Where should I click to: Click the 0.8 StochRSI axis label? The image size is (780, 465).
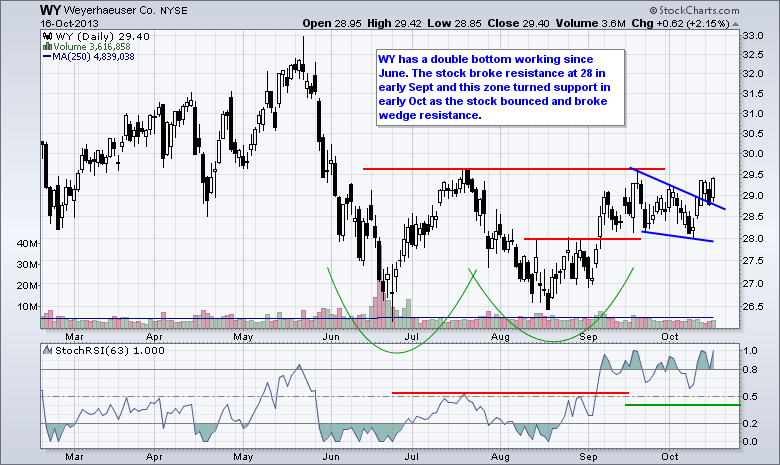(x=751, y=370)
